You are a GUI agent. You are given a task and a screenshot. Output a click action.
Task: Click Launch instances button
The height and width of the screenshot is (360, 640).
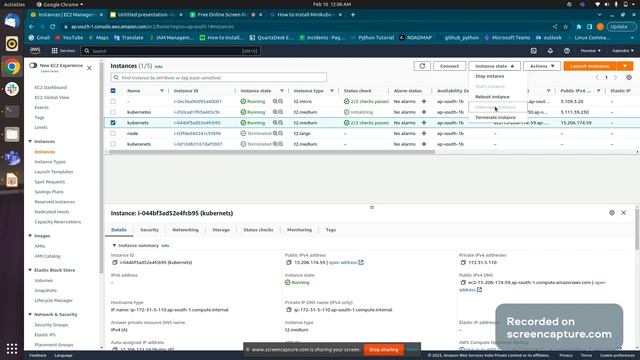point(590,66)
